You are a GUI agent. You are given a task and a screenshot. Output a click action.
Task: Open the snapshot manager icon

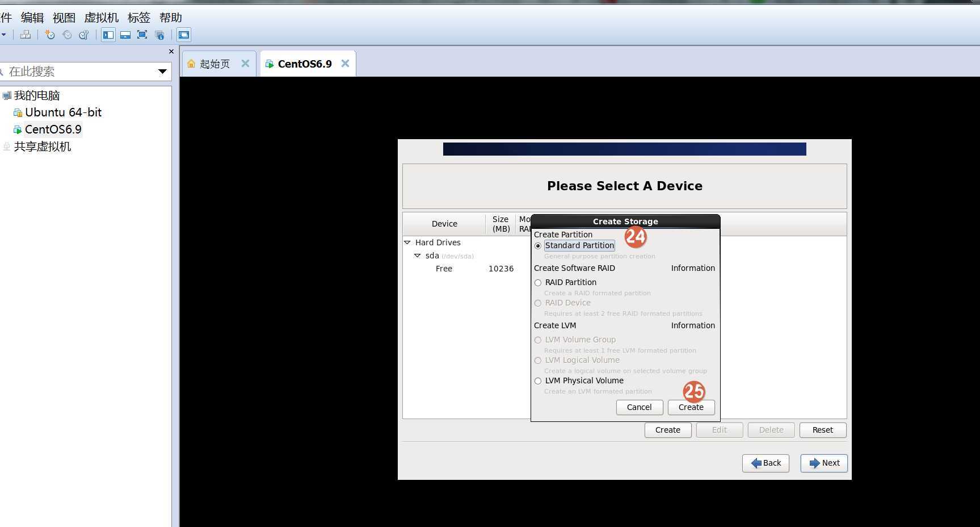coord(83,35)
